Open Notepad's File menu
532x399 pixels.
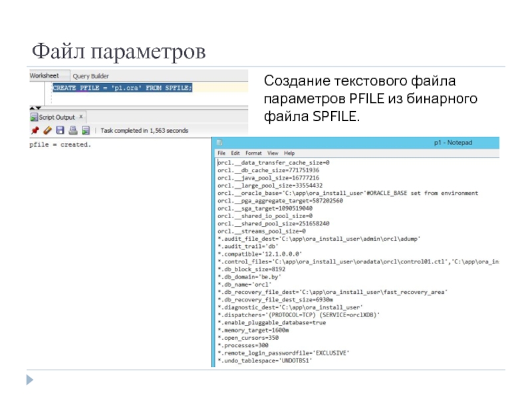click(x=221, y=153)
